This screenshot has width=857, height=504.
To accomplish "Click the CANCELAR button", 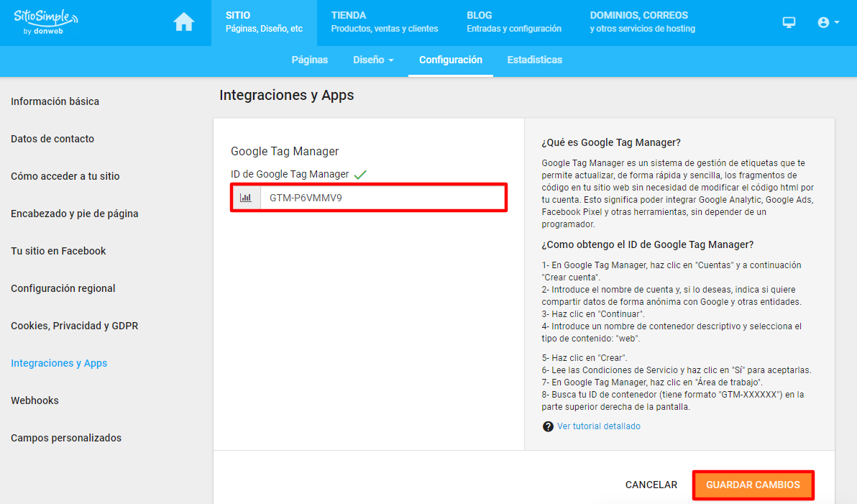I will 651,485.
